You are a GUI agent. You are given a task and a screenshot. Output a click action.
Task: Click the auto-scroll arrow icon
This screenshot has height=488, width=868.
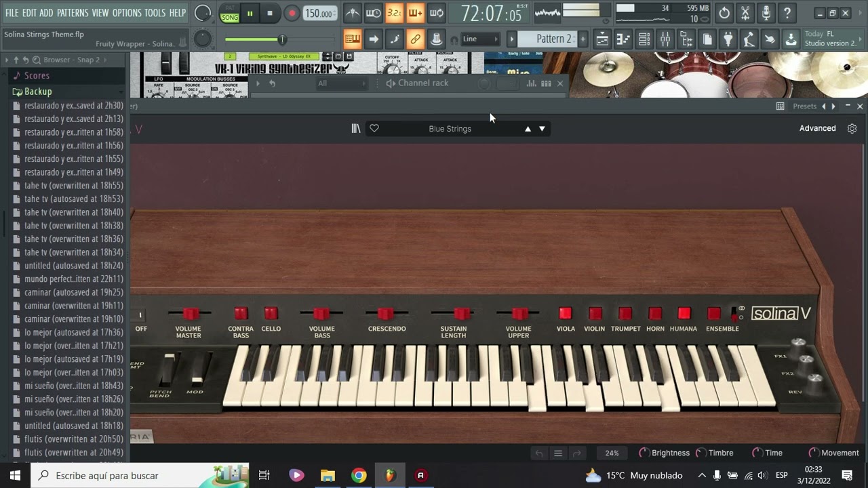[x=374, y=39]
